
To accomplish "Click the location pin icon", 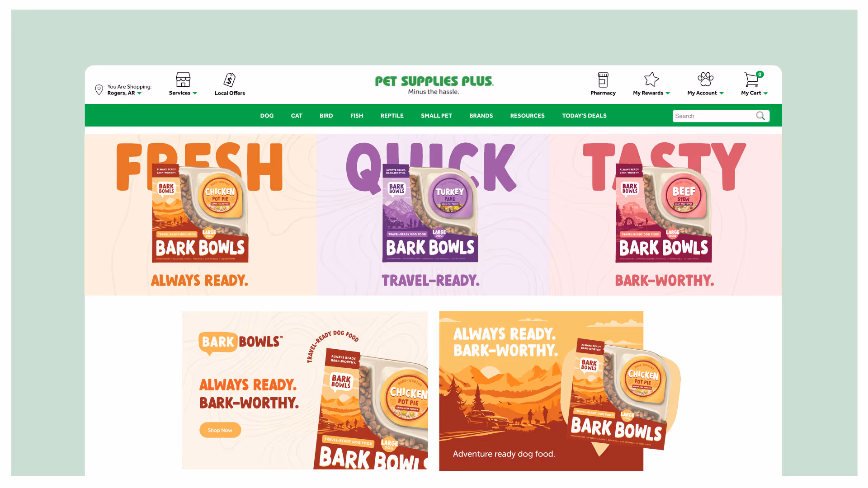I will [99, 89].
